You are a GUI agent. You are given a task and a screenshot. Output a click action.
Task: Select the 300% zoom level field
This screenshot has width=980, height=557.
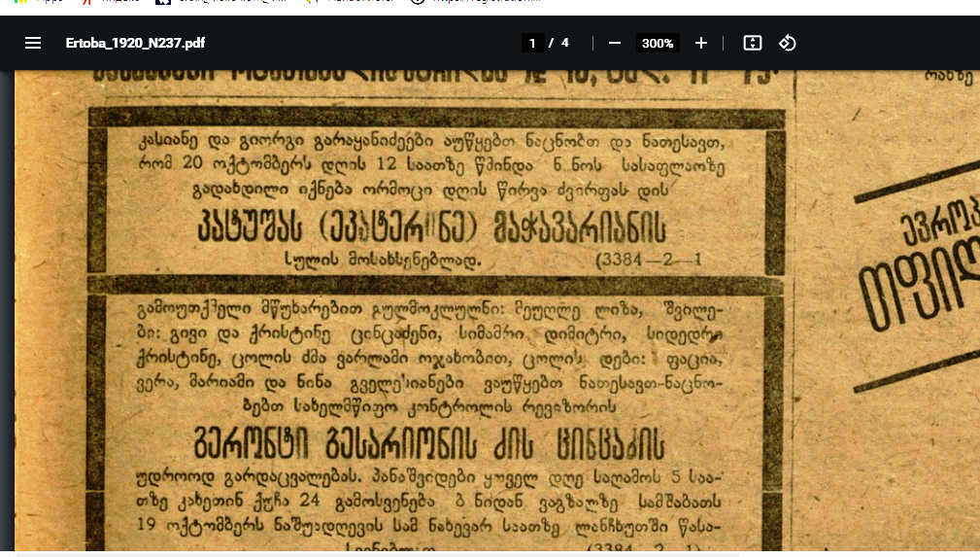click(658, 43)
